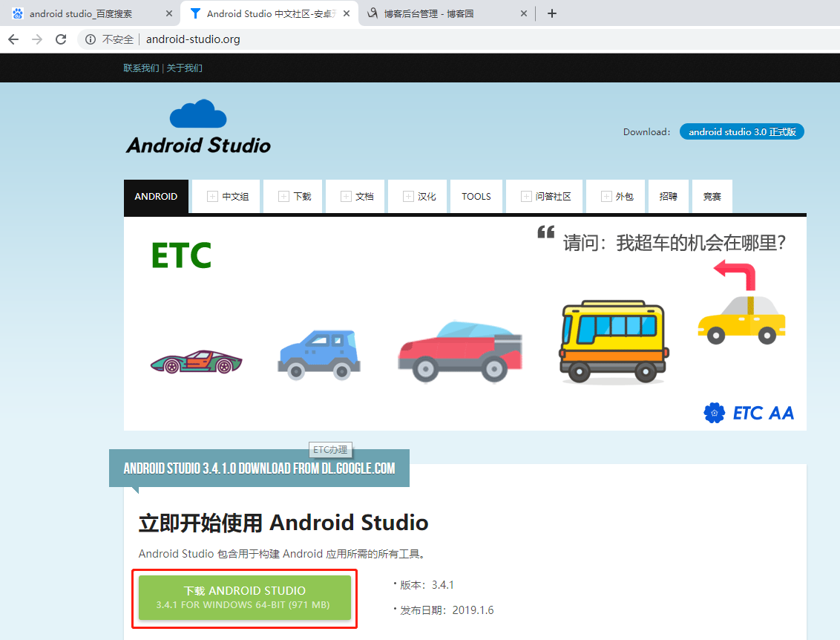Click the browser back arrow

pyautogui.click(x=13, y=39)
